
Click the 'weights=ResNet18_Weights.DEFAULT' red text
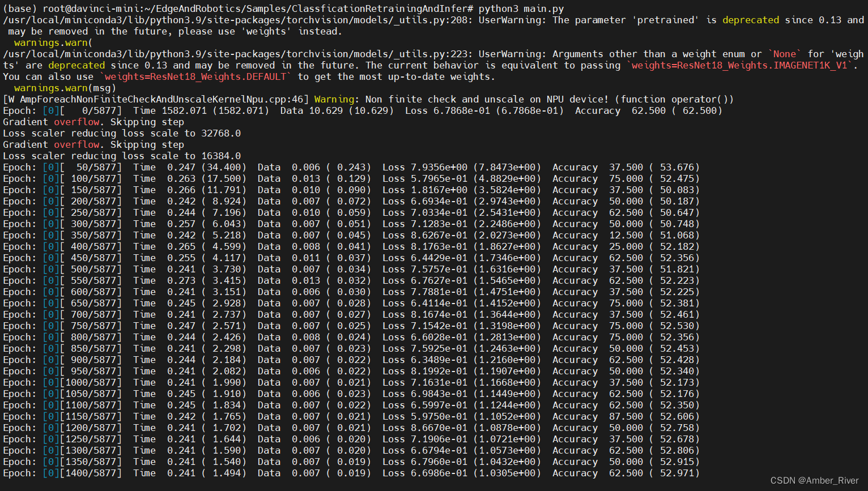click(195, 76)
